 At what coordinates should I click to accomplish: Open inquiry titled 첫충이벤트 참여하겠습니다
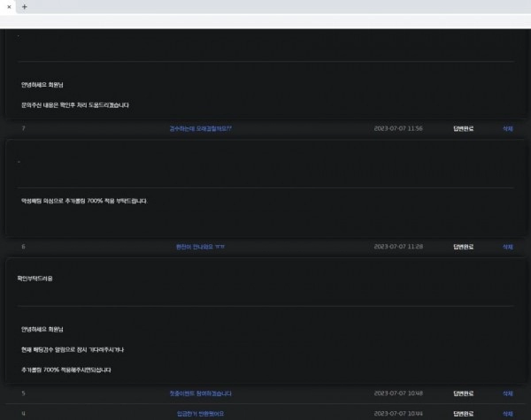[201, 393]
